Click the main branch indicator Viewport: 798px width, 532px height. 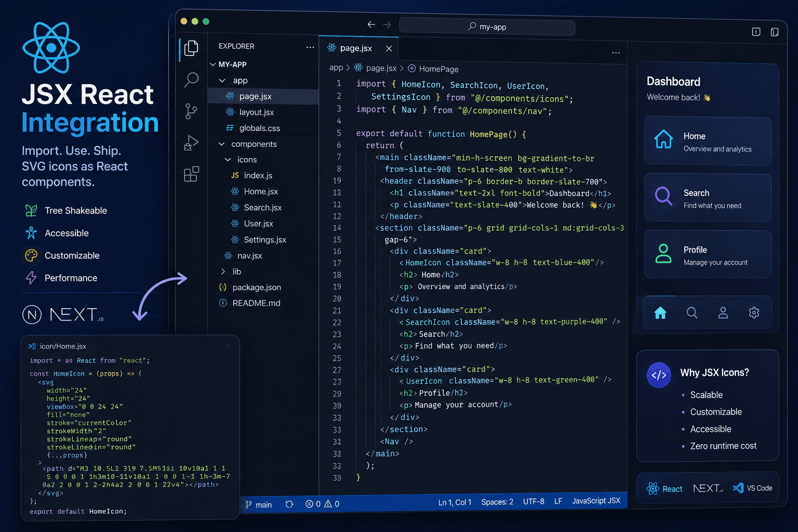[259, 504]
